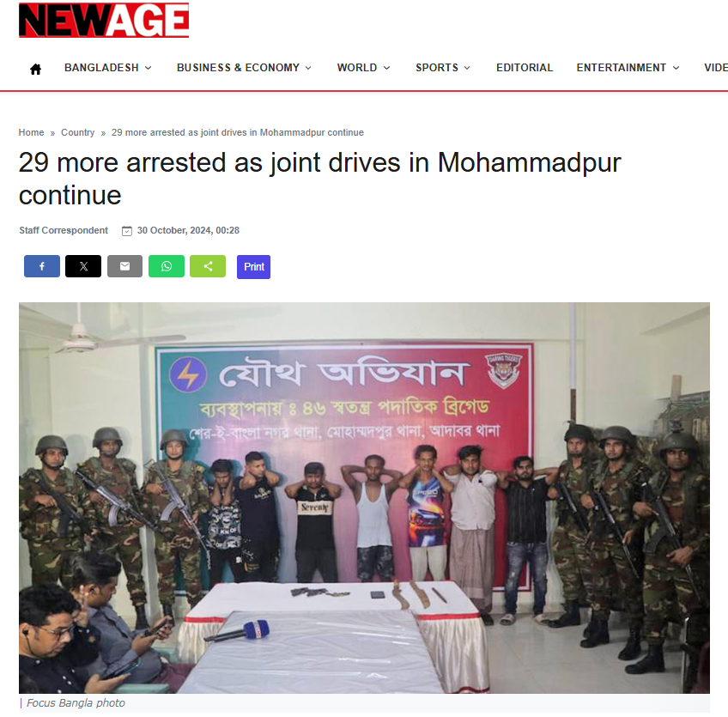Click the Staff Correspondent author link

pos(64,230)
